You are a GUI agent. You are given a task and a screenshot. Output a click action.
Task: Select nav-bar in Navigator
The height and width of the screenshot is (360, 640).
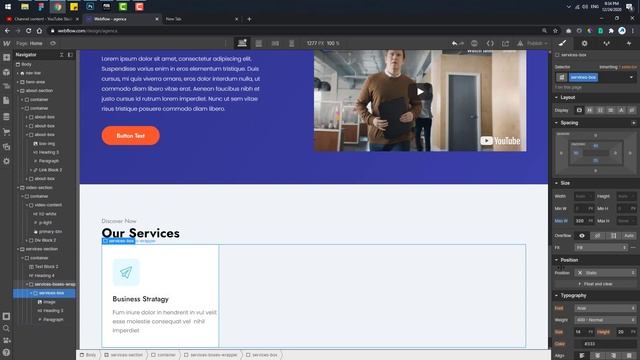point(33,73)
